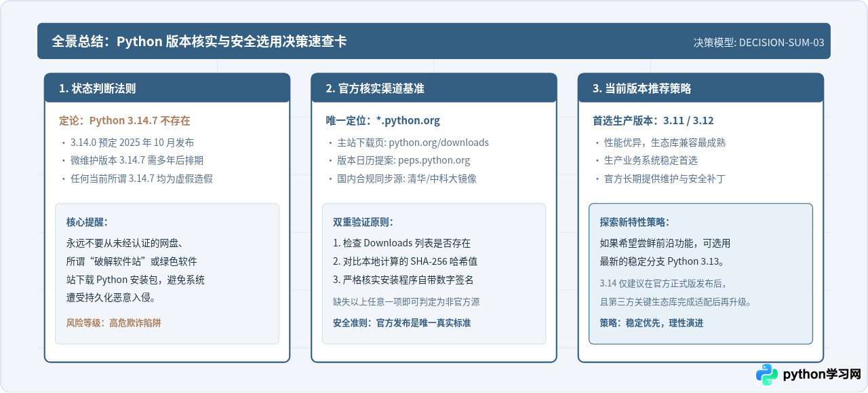The image size is (868, 393).
Task: Click '版本日历提案: peps.python.org' line
Action: coord(403,161)
